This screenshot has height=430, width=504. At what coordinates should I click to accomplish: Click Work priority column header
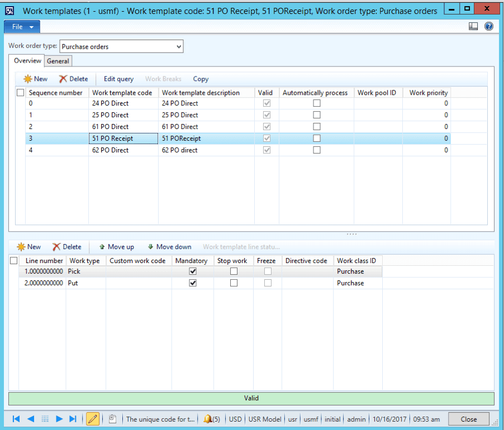pos(426,93)
